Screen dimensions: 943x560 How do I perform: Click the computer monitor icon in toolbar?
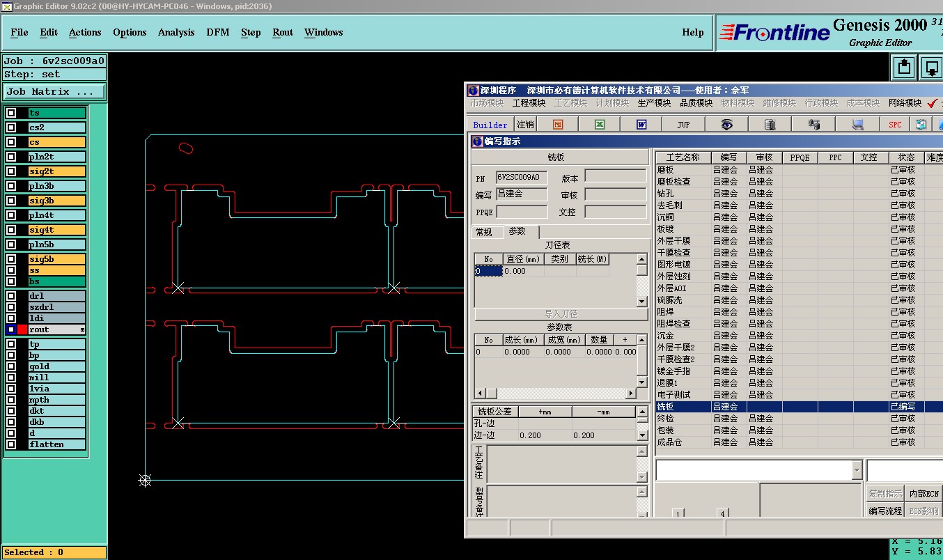click(857, 125)
